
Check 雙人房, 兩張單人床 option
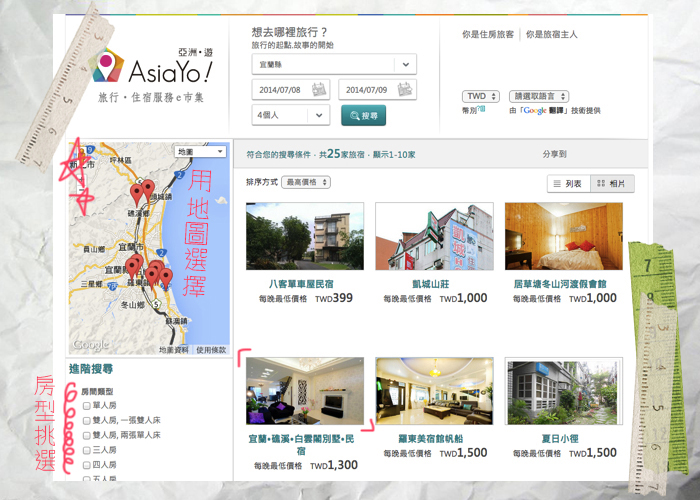pyautogui.click(x=87, y=435)
